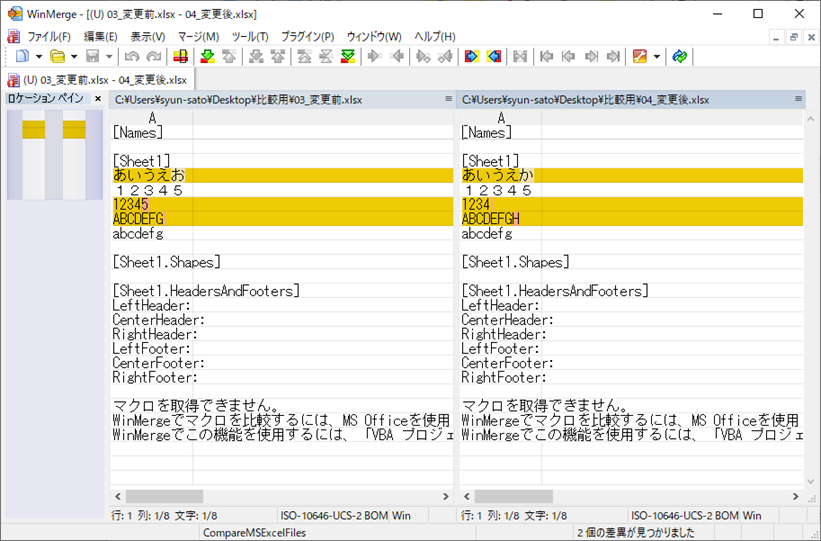Open the Options wrench icon

[640, 56]
